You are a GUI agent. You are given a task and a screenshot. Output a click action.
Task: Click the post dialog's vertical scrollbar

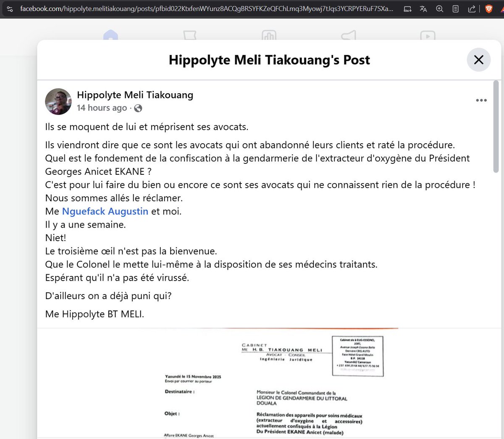point(496,127)
